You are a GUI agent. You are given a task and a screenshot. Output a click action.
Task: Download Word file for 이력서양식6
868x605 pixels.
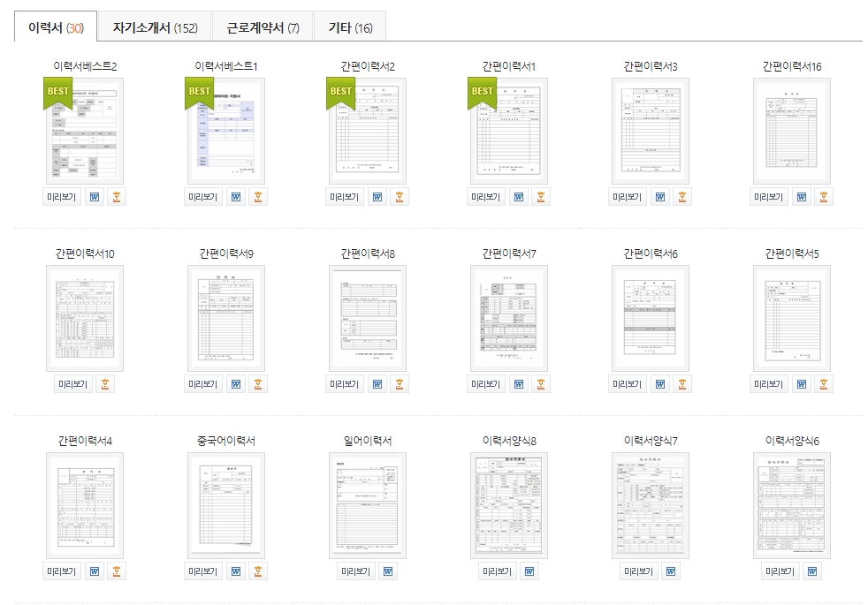[812, 571]
